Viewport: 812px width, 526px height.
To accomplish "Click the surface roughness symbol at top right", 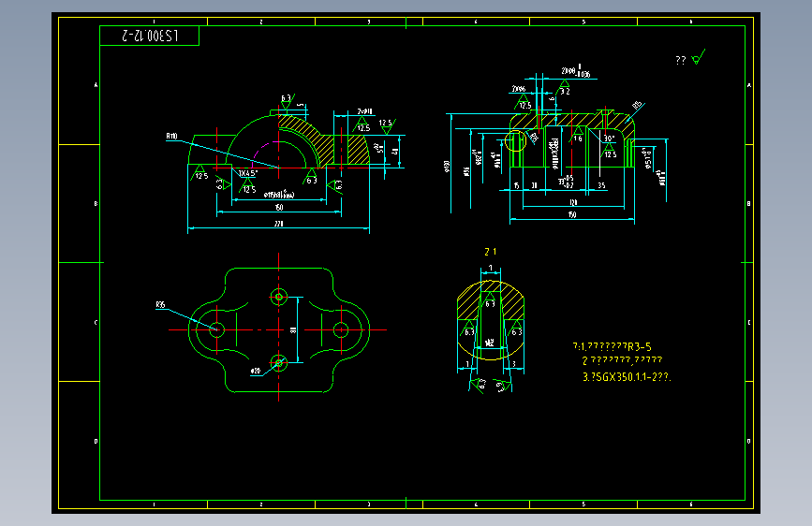I will click(698, 57).
